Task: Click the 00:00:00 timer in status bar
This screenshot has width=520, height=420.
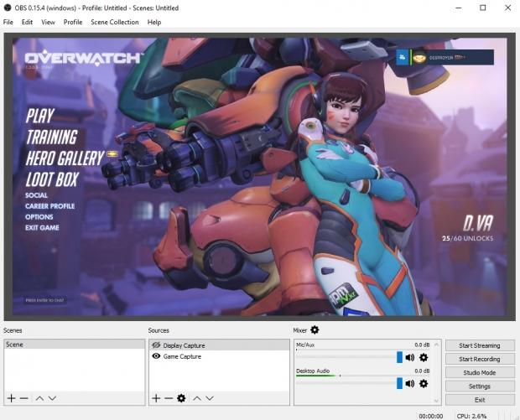Action: tap(431, 416)
